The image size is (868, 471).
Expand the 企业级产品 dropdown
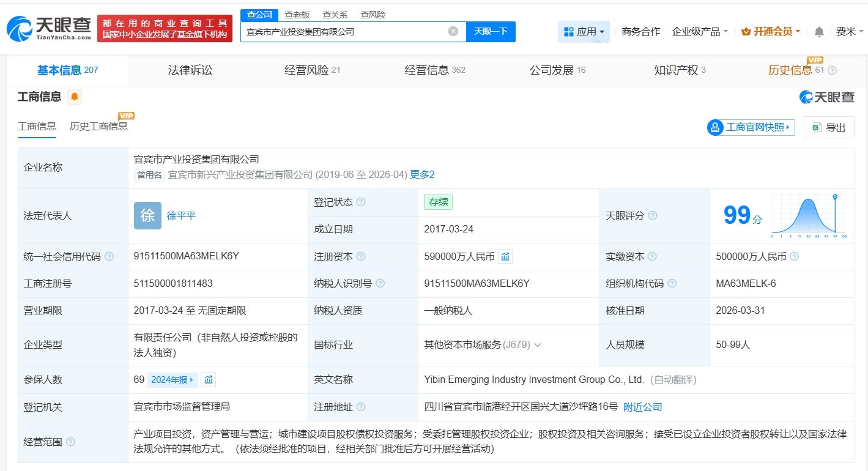click(700, 32)
